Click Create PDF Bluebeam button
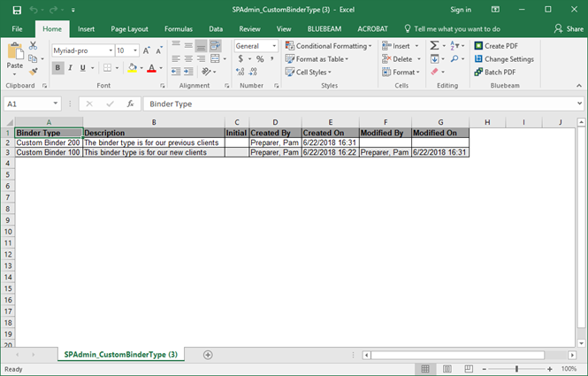 496,46
